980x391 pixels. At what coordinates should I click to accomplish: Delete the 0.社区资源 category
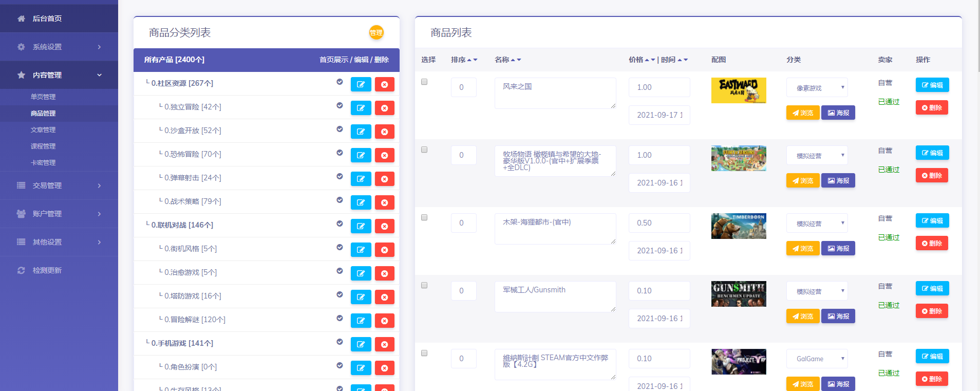coord(384,84)
